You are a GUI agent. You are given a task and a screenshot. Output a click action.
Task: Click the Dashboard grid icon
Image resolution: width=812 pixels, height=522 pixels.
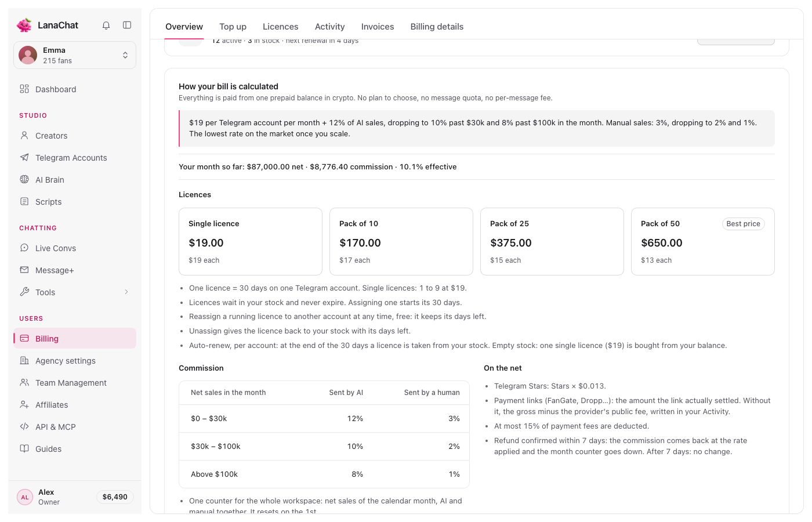24,89
